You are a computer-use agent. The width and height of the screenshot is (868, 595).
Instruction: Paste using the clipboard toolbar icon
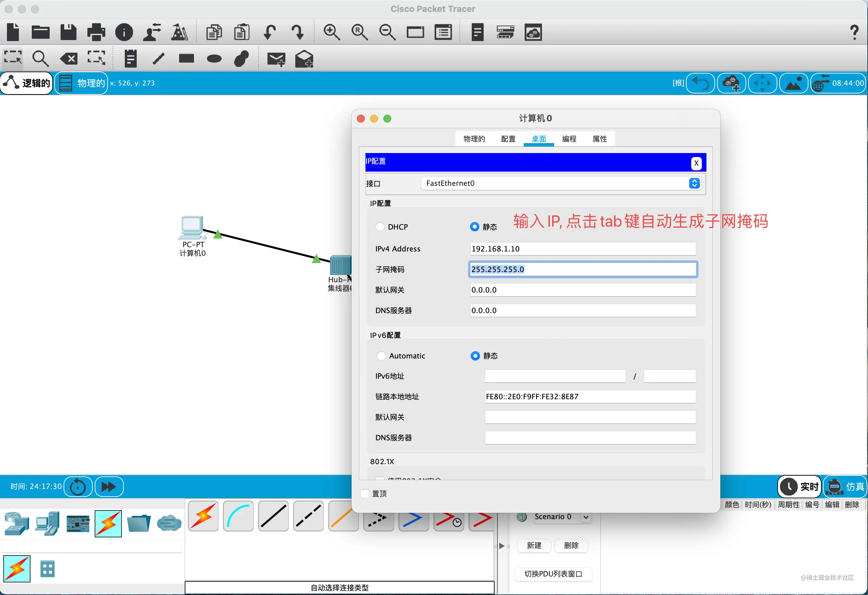(x=242, y=32)
